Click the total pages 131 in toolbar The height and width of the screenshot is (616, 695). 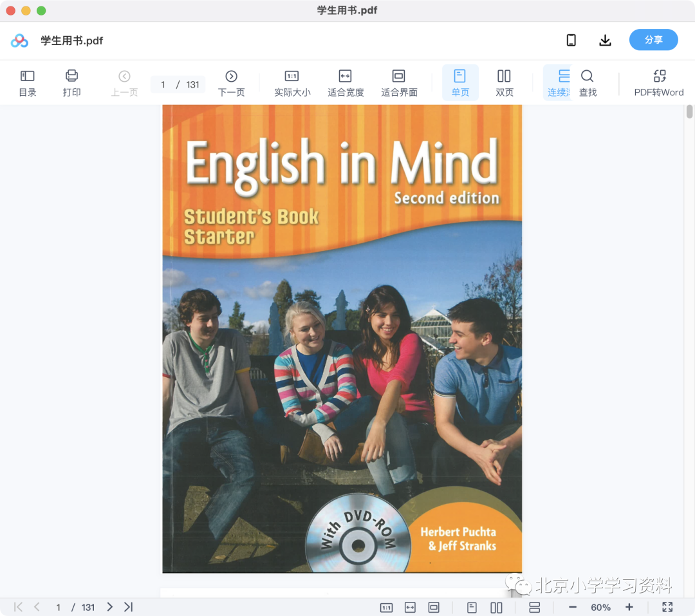pos(192,85)
